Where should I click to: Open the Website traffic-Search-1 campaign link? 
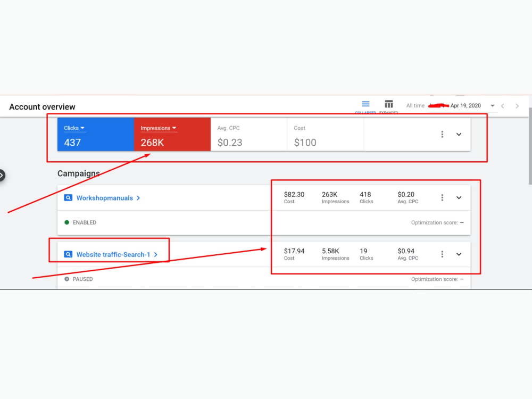click(x=113, y=254)
